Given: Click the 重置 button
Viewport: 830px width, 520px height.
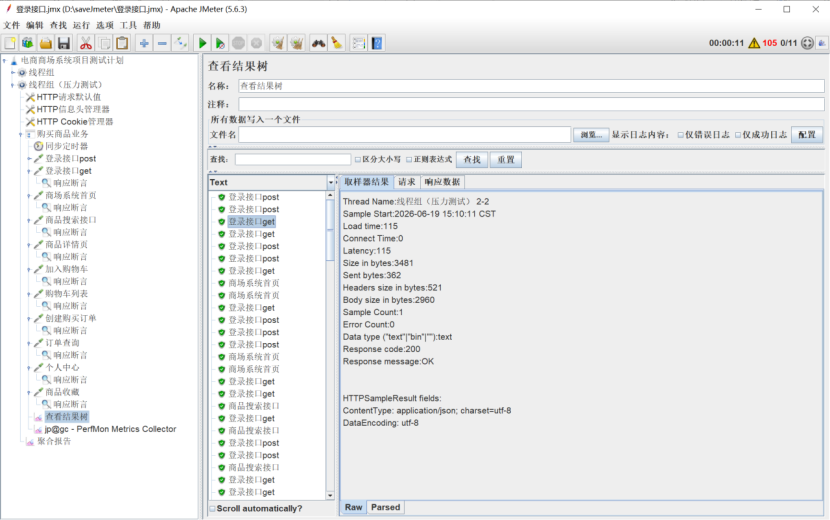Looking at the screenshot, I should [506, 159].
